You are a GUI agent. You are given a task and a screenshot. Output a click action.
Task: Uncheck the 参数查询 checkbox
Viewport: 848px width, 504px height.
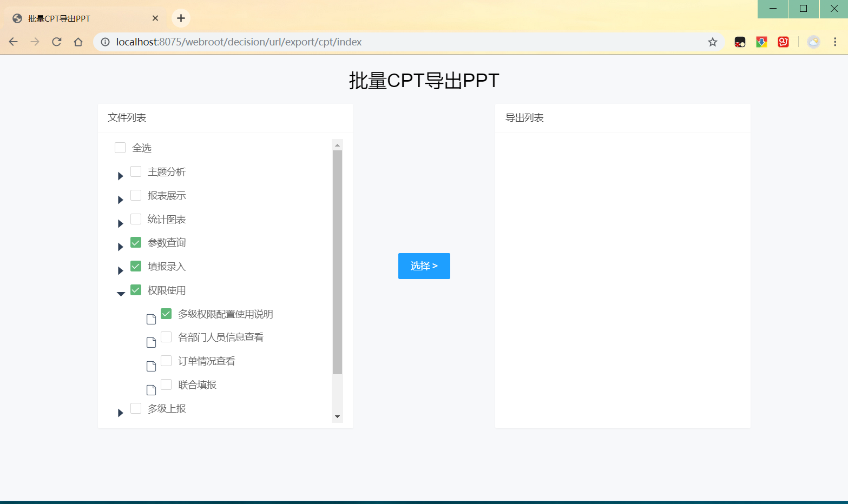136,242
